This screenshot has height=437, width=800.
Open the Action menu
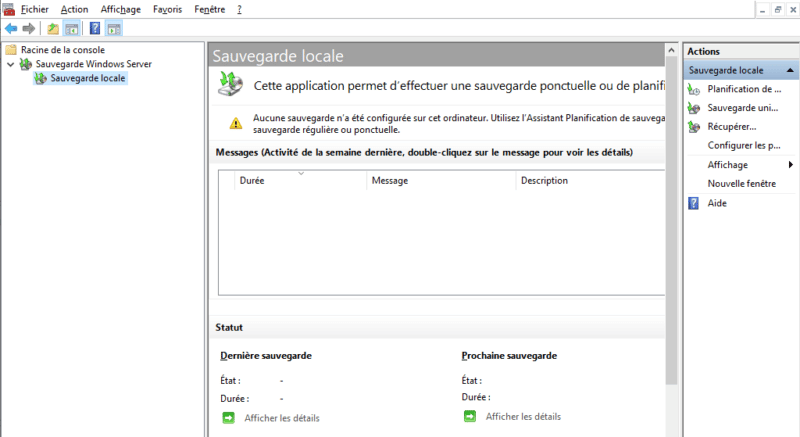tap(74, 9)
